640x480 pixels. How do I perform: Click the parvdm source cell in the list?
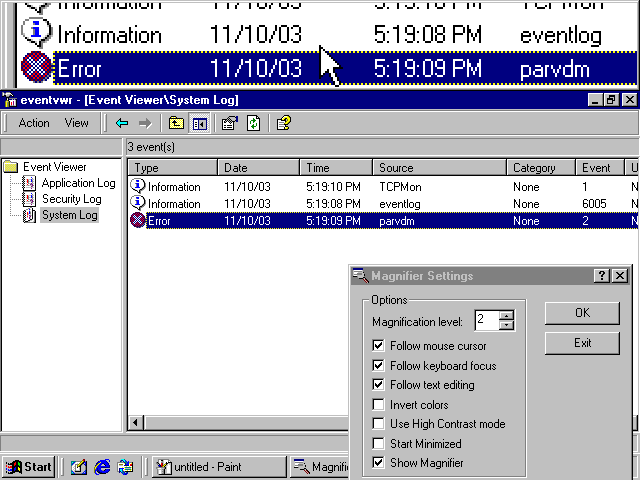396,221
